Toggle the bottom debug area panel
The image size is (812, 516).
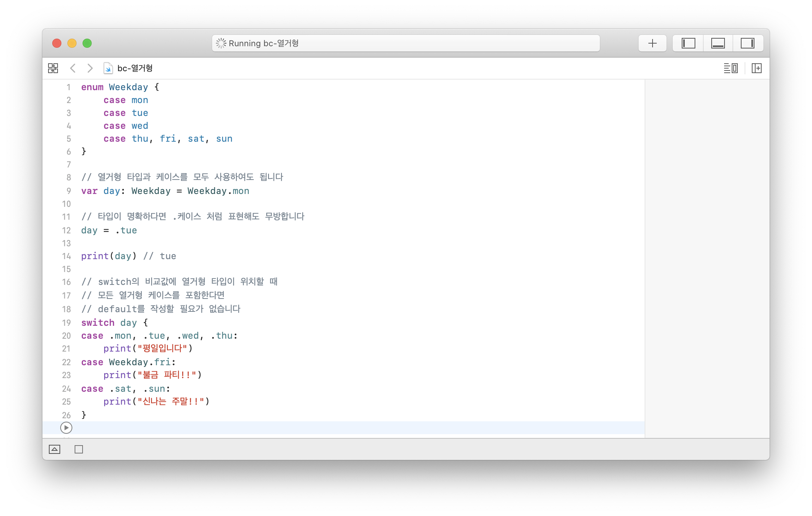click(x=718, y=43)
